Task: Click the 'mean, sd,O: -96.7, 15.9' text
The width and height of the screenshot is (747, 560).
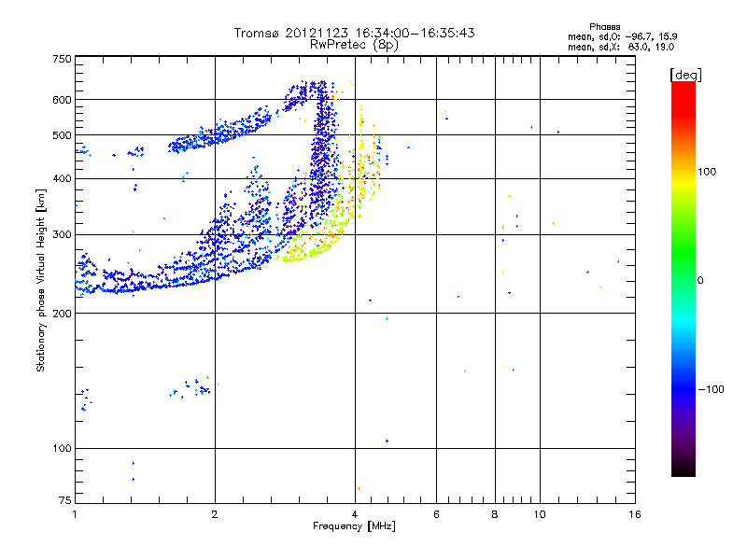Action: coord(622,36)
